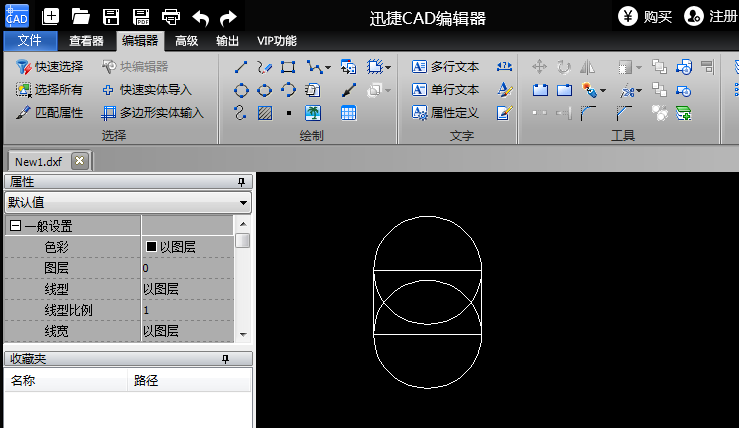The width and height of the screenshot is (739, 428).
Task: Click the 多行文本 button
Action: coord(446,67)
